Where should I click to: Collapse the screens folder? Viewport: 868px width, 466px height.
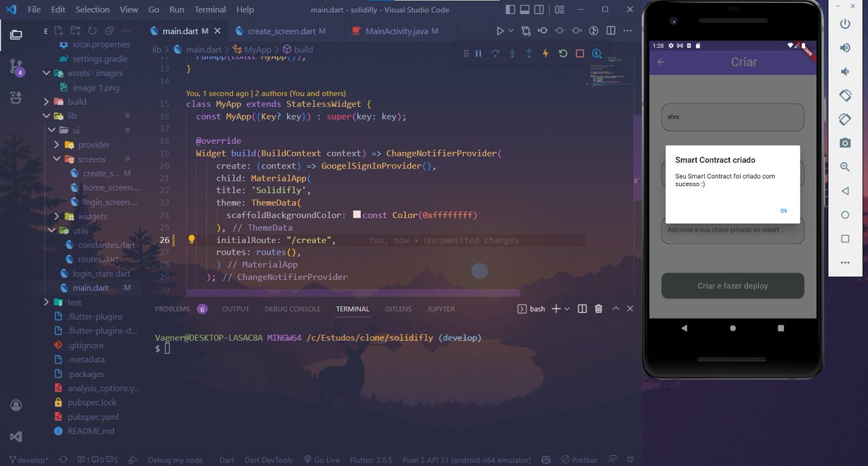pos(56,159)
